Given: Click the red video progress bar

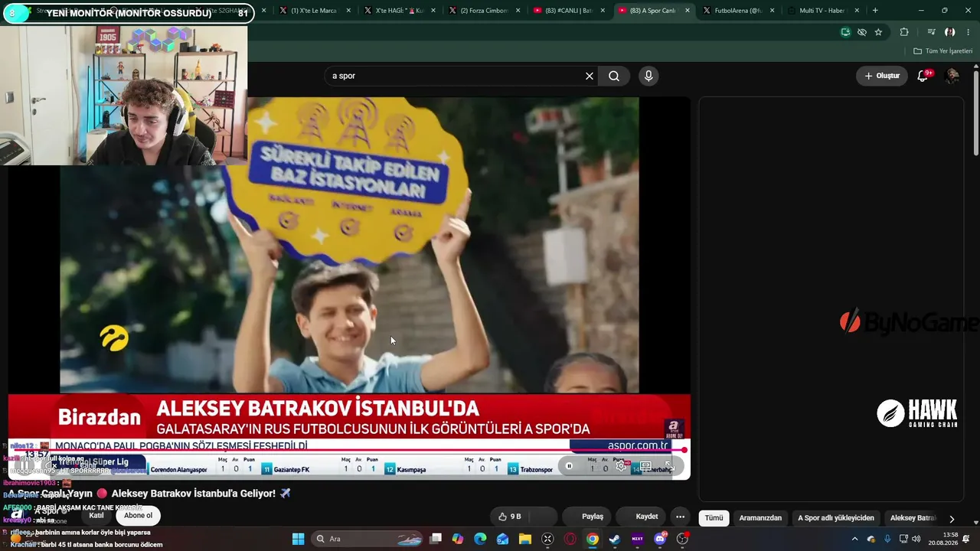Looking at the screenshot, I should coord(348,451).
